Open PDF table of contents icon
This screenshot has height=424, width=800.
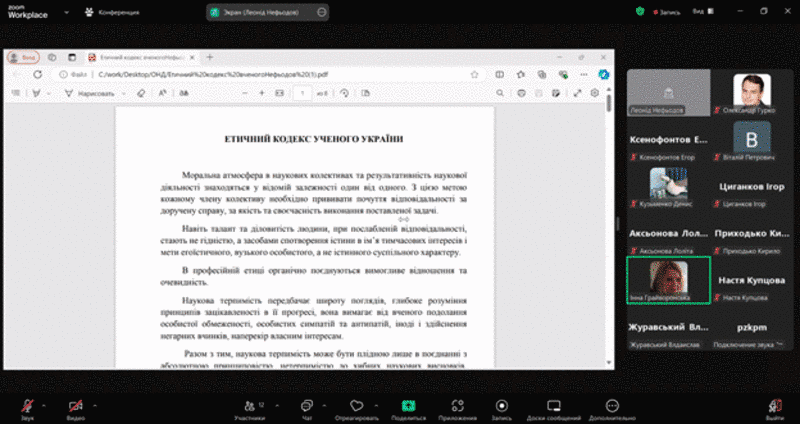(16, 93)
